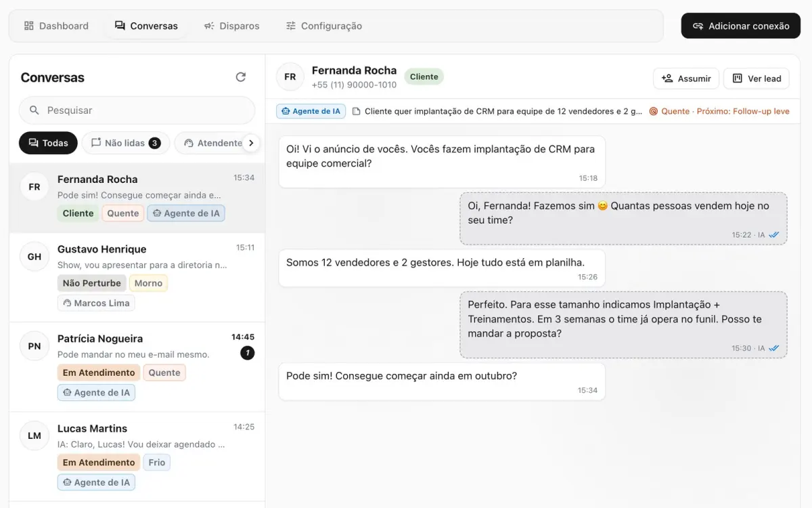Image resolution: width=812 pixels, height=508 pixels.
Task: Click the Cliente badge in chat header
Action: point(424,77)
